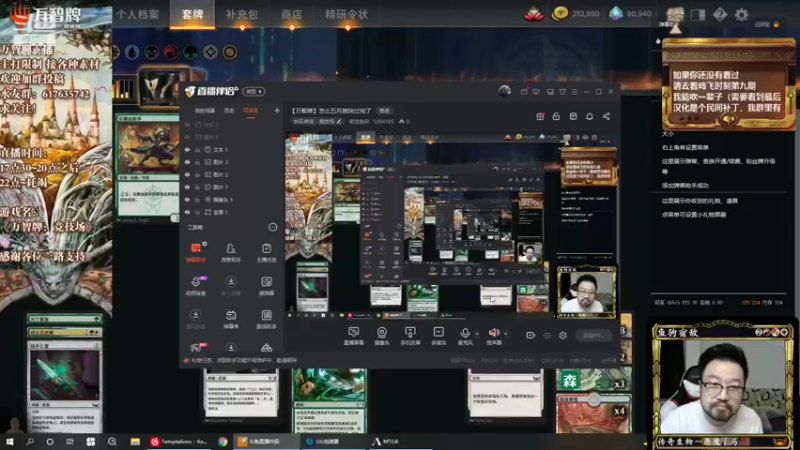The height and width of the screenshot is (450, 800).
Task: Click the 修改 button next to stream title
Action: (x=384, y=111)
